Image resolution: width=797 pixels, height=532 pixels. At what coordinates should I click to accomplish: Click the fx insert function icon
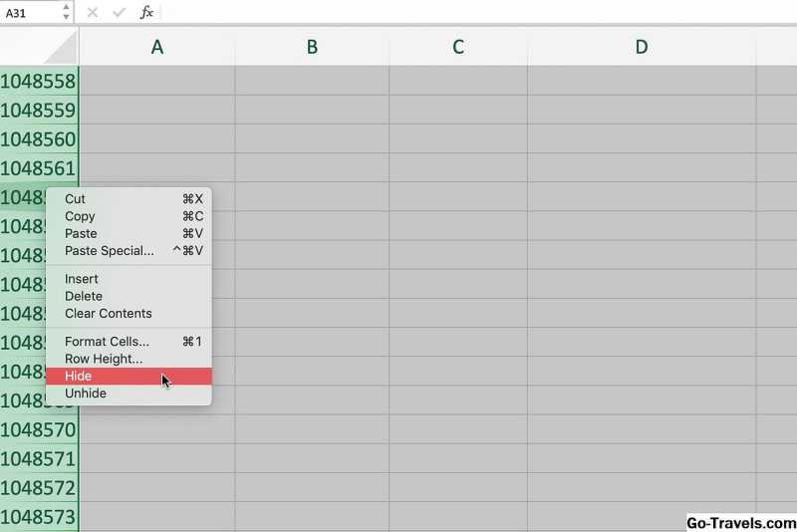tap(146, 12)
